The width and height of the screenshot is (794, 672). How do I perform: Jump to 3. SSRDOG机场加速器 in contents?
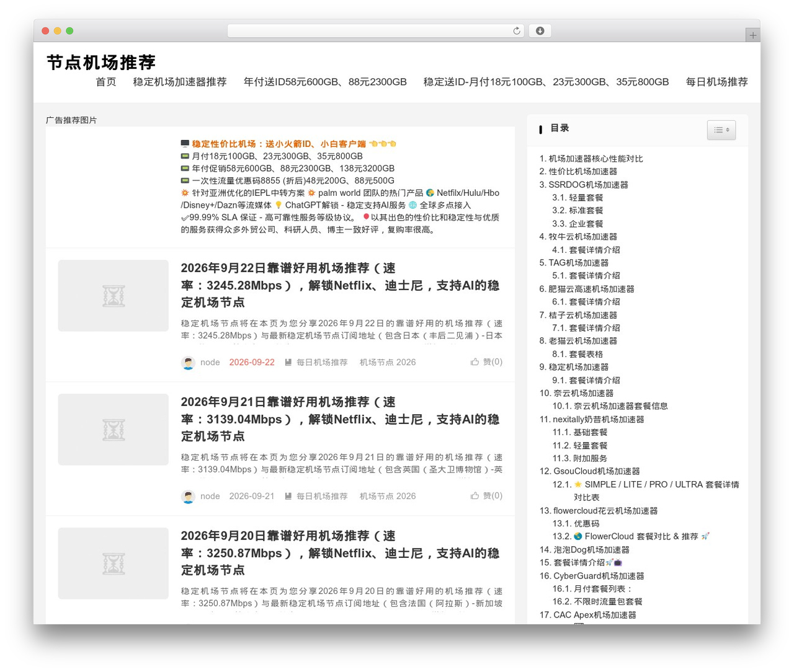[584, 185]
